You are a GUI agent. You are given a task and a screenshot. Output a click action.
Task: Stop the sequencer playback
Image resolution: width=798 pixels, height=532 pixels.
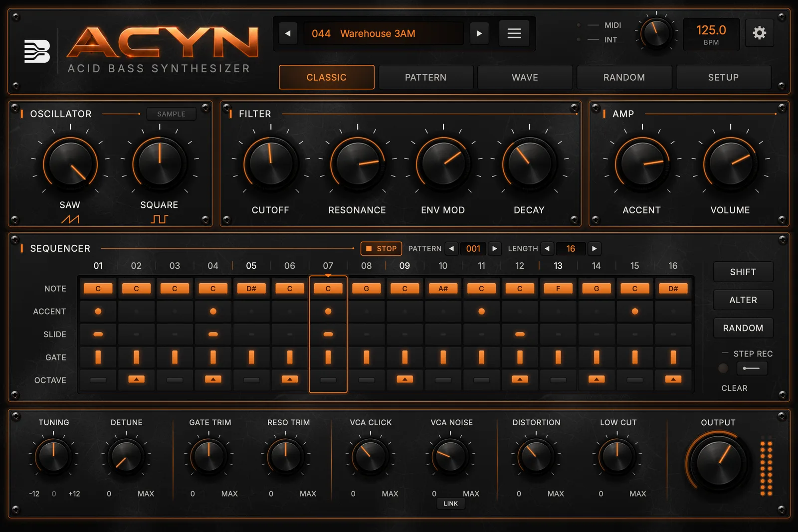click(x=381, y=248)
